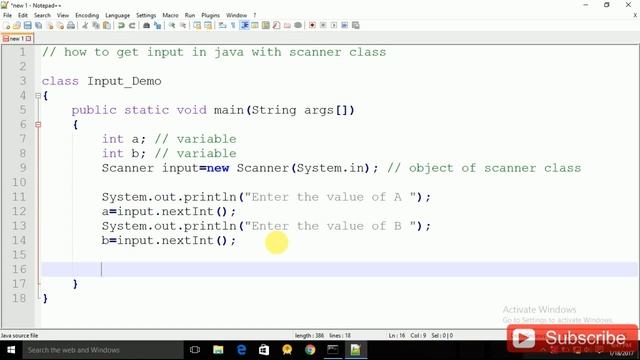Open the Plugins menu
640x360 pixels.
pyautogui.click(x=211, y=15)
